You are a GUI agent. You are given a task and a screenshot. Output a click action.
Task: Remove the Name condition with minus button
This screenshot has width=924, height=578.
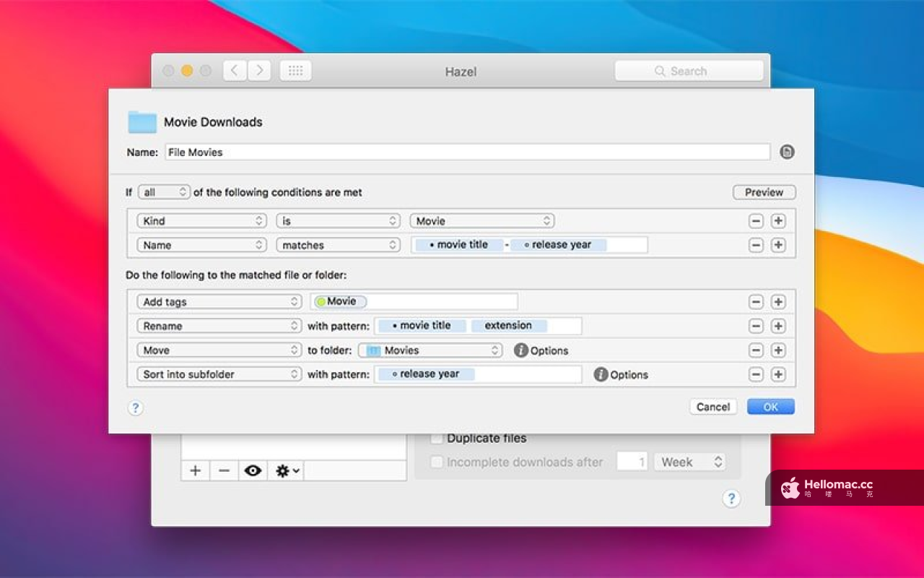(x=756, y=245)
